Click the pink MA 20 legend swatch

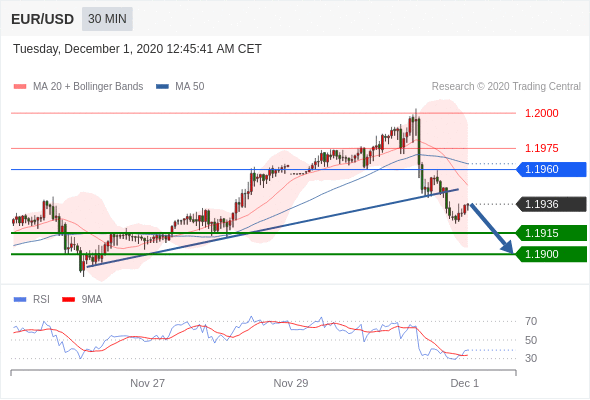coord(20,87)
